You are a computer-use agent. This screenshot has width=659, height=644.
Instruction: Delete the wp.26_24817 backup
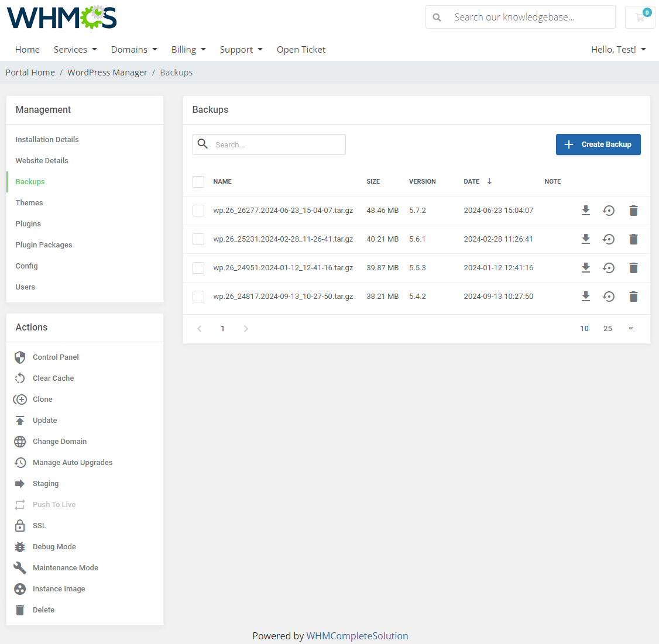[x=633, y=296]
